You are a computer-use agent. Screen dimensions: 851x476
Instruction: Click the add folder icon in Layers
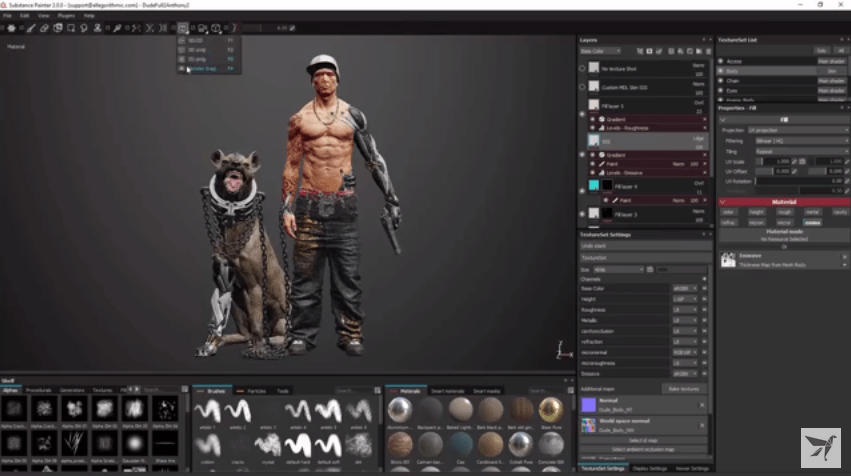click(x=699, y=51)
